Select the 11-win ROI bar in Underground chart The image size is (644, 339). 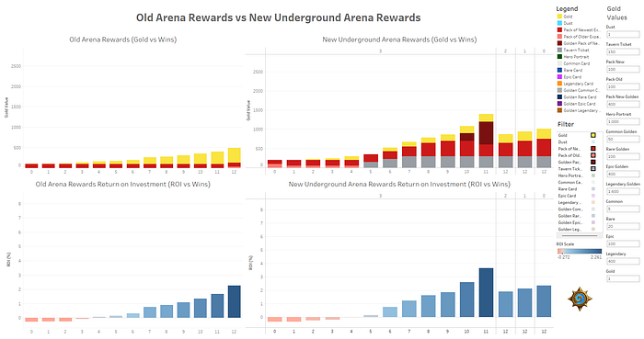click(486, 293)
